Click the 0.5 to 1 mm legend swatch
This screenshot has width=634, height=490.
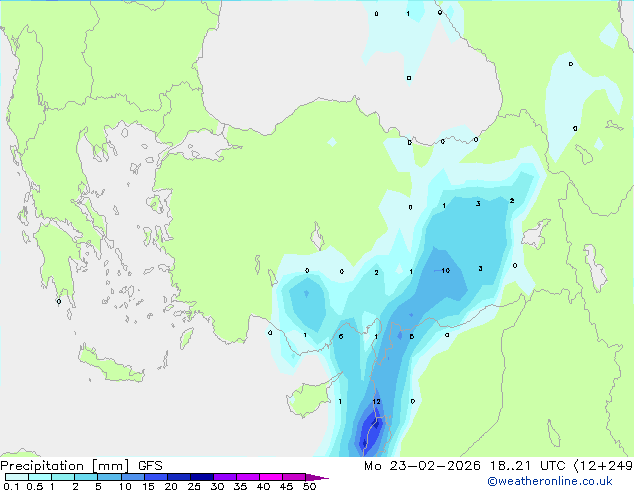(x=40, y=477)
